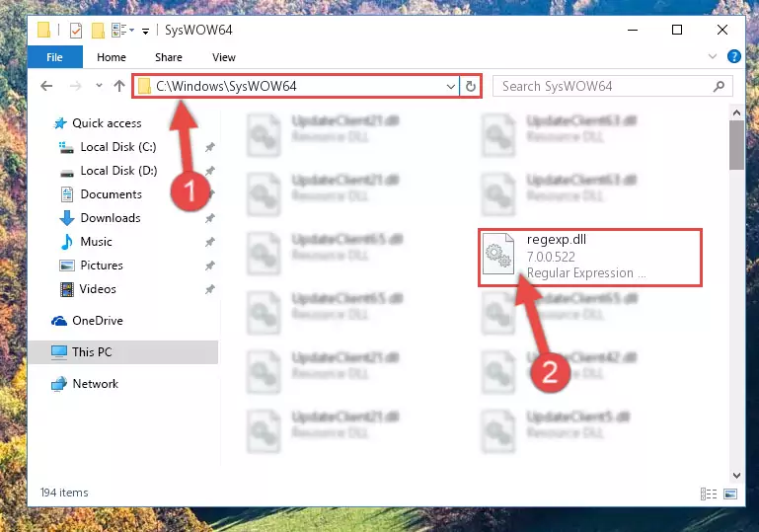Screen dimensions: 759x532
Task: Click the Search SysWOW64 field
Action: 612,86
